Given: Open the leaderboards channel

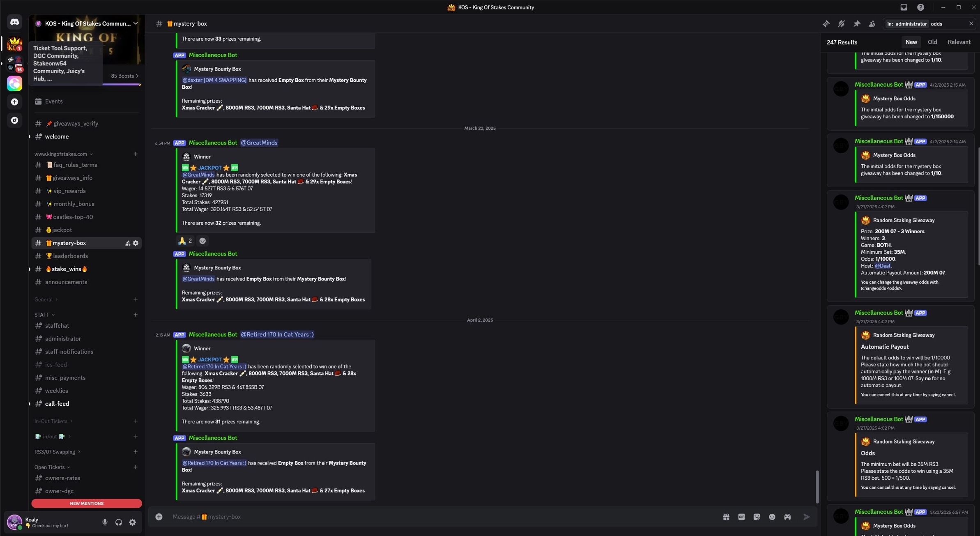Looking at the screenshot, I should pyautogui.click(x=86, y=256).
